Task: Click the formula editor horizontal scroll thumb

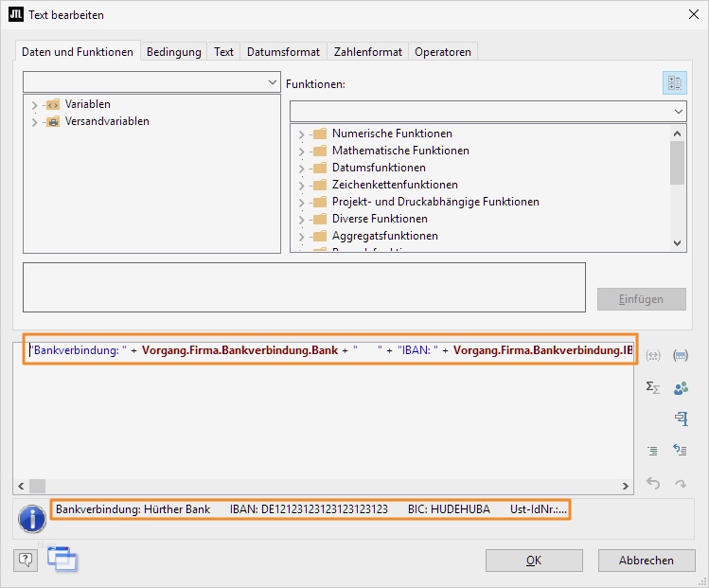Action: click(38, 487)
